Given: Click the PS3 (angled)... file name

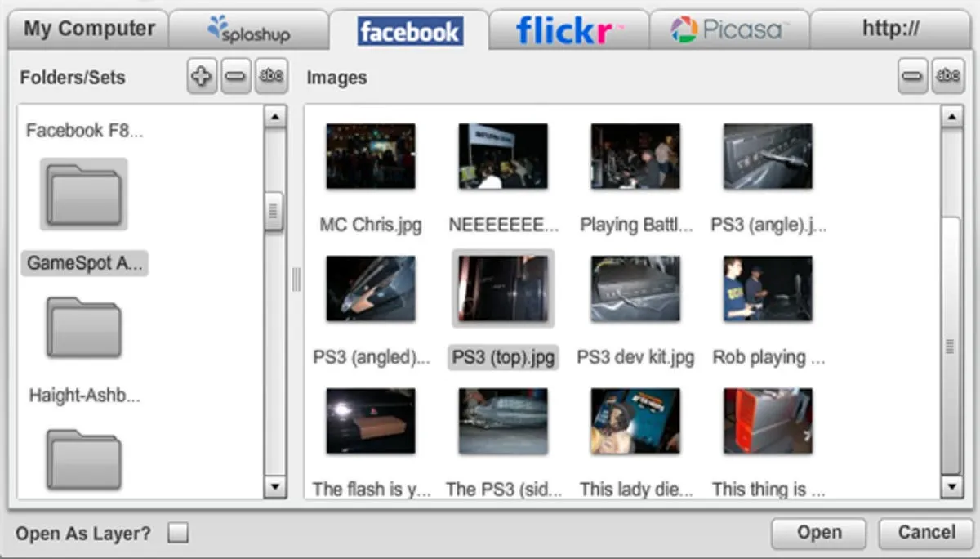Looking at the screenshot, I should point(372,357).
